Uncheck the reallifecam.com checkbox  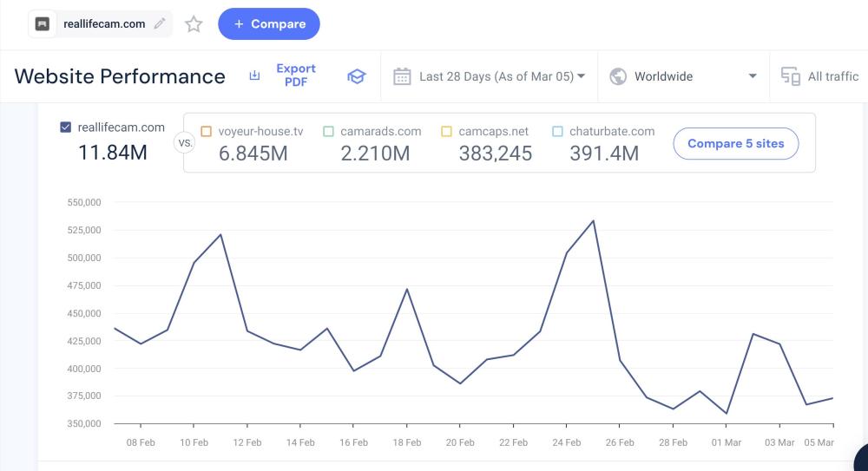tap(66, 128)
